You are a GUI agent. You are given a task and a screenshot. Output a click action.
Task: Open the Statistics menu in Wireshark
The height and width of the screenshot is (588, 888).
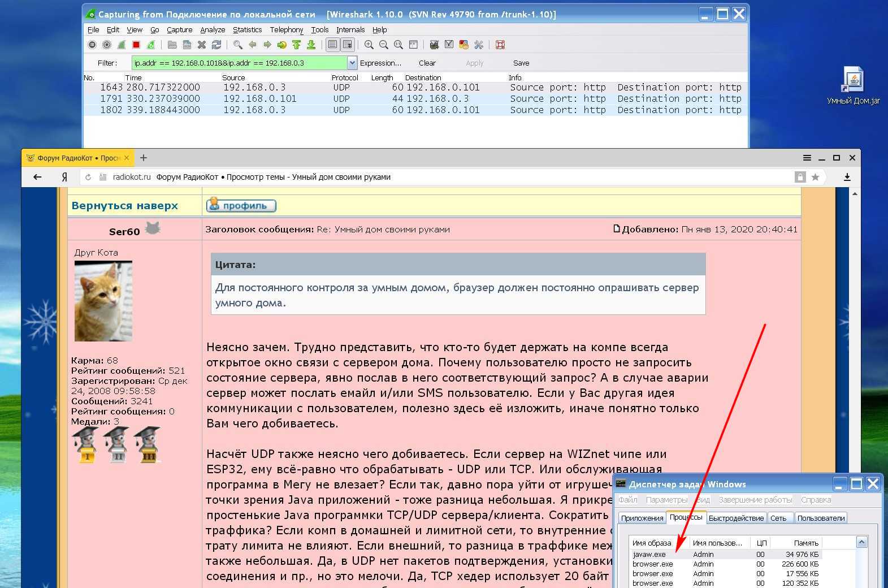click(247, 30)
